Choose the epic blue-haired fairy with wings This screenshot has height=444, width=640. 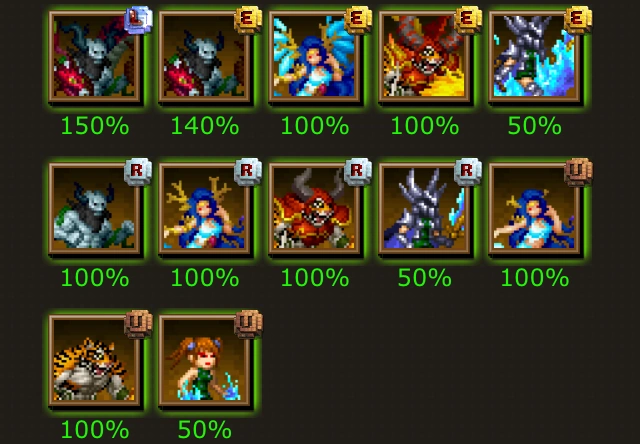coord(314,57)
